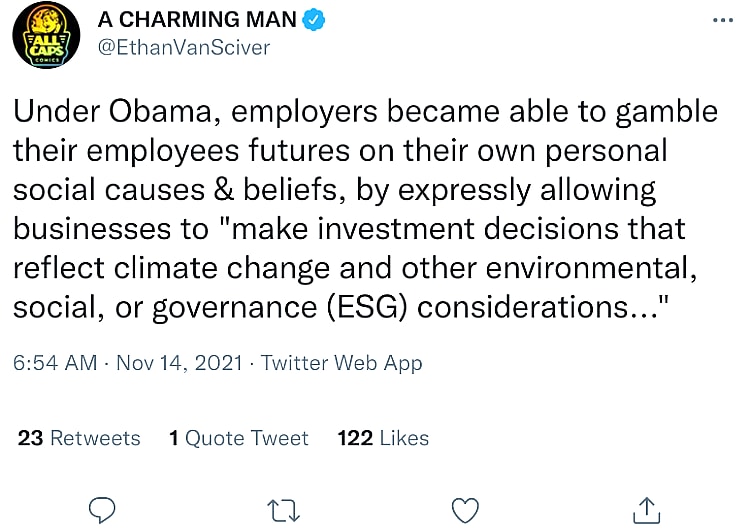
Task: Open the share tweet icon
Action: tap(646, 509)
